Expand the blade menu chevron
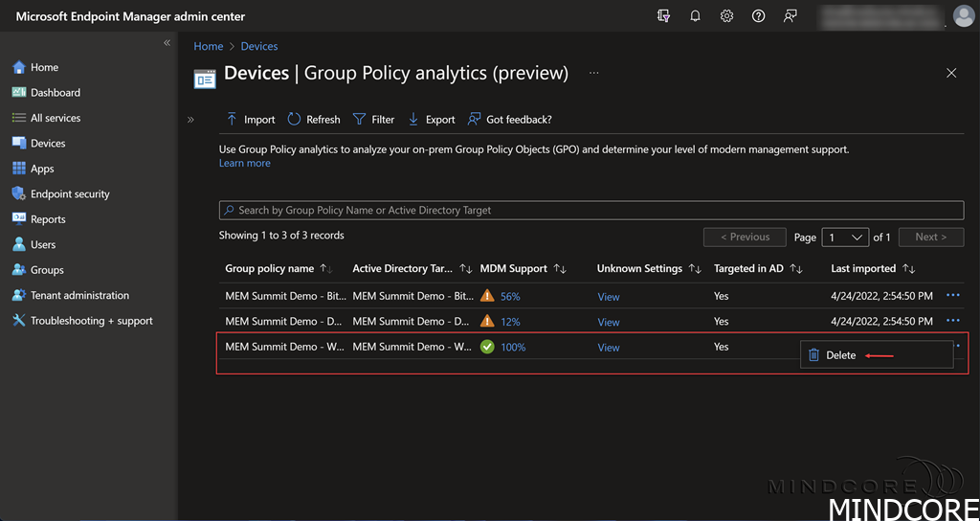 [x=190, y=120]
